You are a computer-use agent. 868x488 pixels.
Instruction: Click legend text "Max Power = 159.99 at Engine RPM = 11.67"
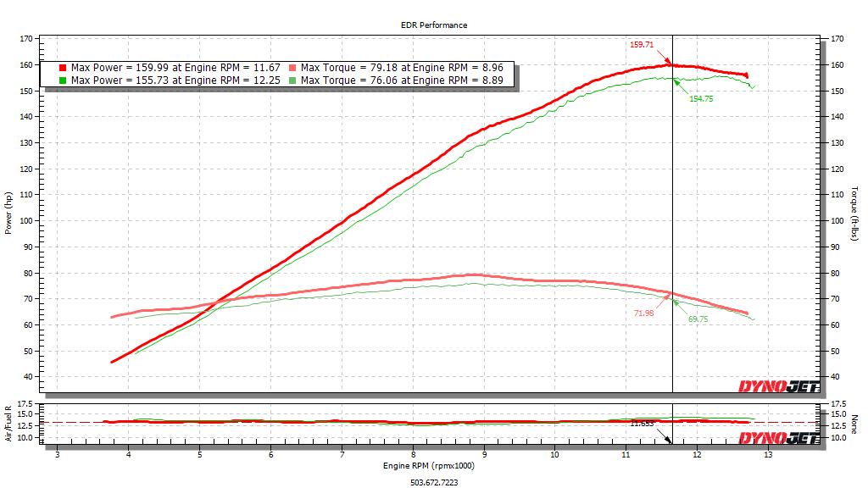coord(175,68)
